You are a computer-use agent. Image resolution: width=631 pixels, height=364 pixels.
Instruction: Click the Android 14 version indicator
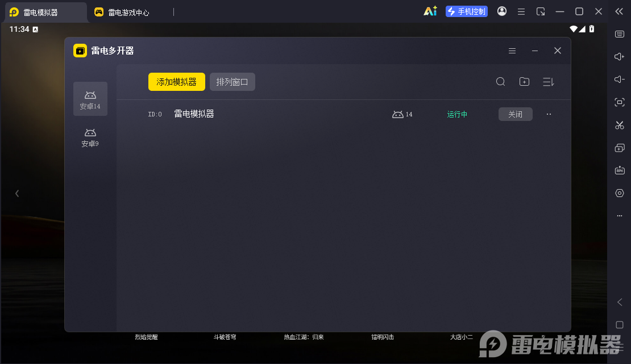pyautogui.click(x=402, y=114)
